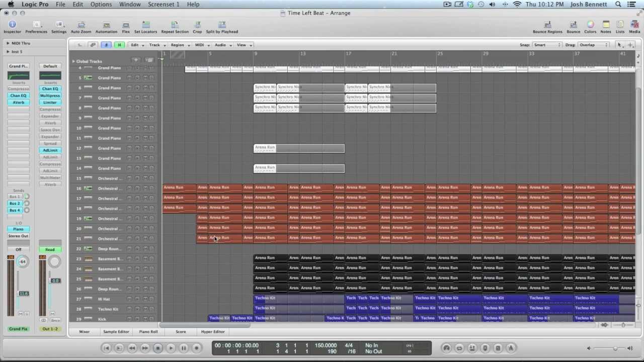Click the Pause transport button
This screenshot has width=644, height=362.
click(x=184, y=348)
